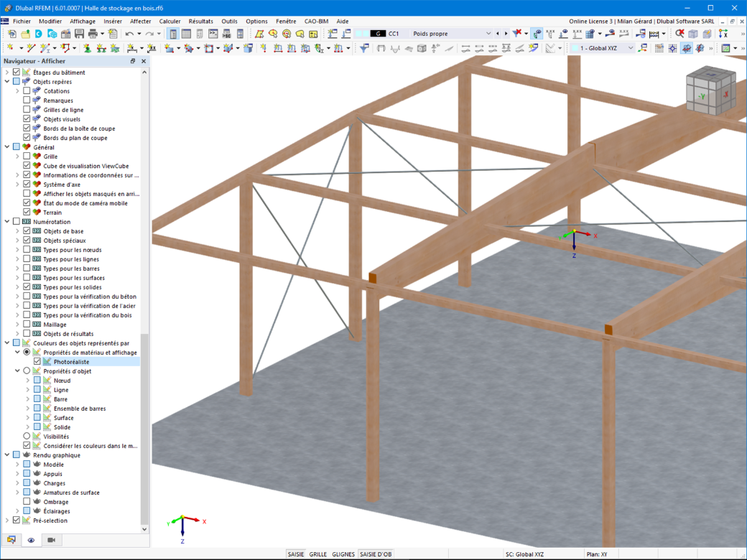Close the Navigateur - Afficher panel
The image size is (747, 560).
144,61
